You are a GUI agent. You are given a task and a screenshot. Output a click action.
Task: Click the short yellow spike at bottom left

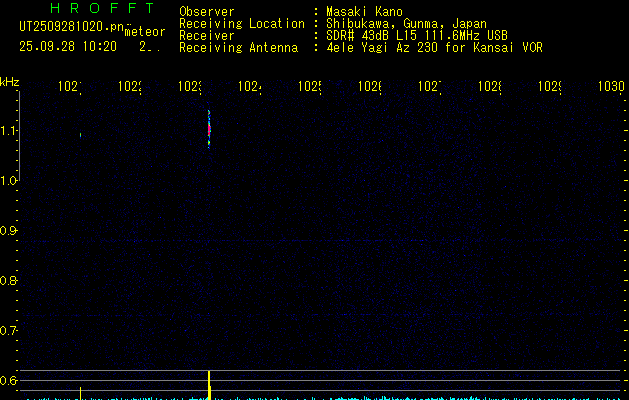80,390
